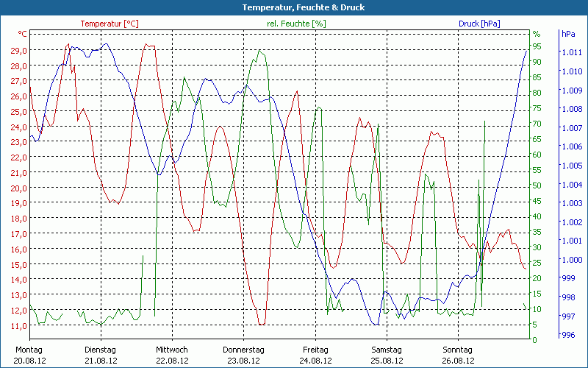Click the '95' humidity axis value

537,46
